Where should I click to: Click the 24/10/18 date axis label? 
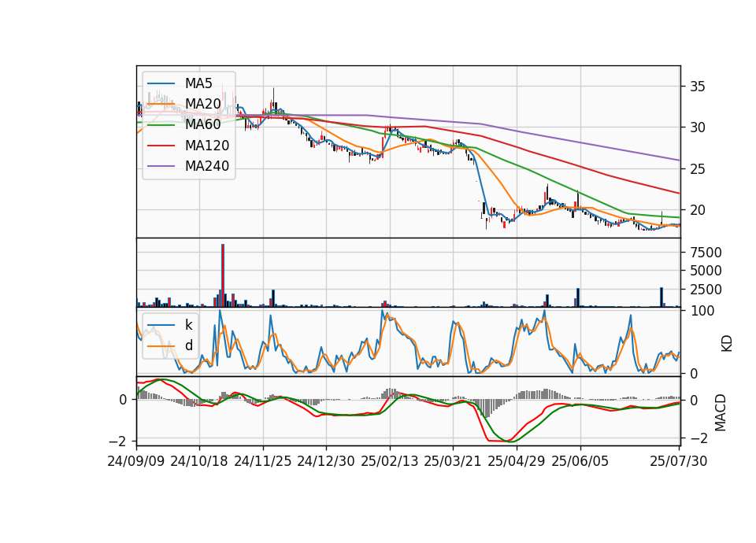coord(199,461)
